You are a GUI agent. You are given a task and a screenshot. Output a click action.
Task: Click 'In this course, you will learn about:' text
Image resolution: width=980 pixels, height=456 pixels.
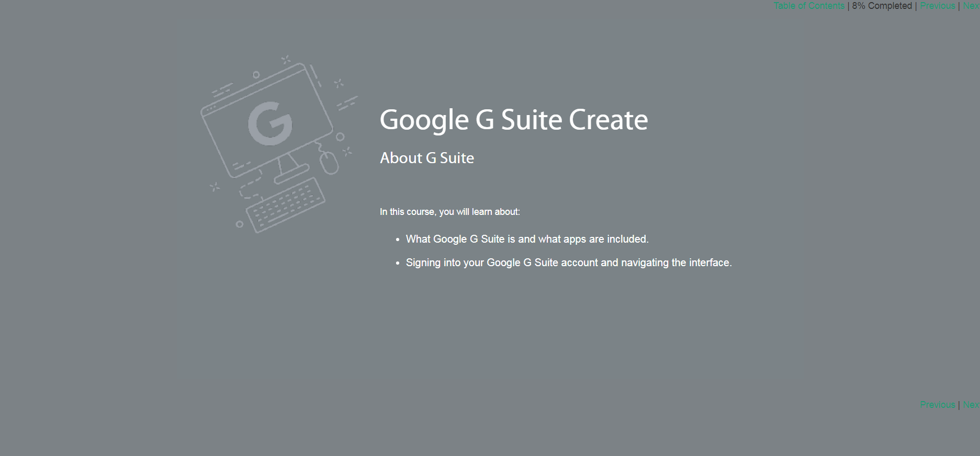(450, 212)
